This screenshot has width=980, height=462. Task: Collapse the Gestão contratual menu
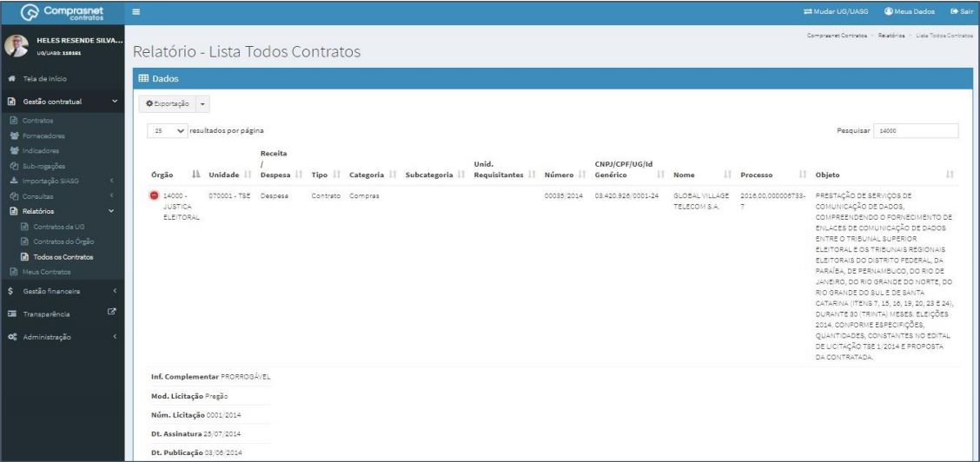coord(63,102)
